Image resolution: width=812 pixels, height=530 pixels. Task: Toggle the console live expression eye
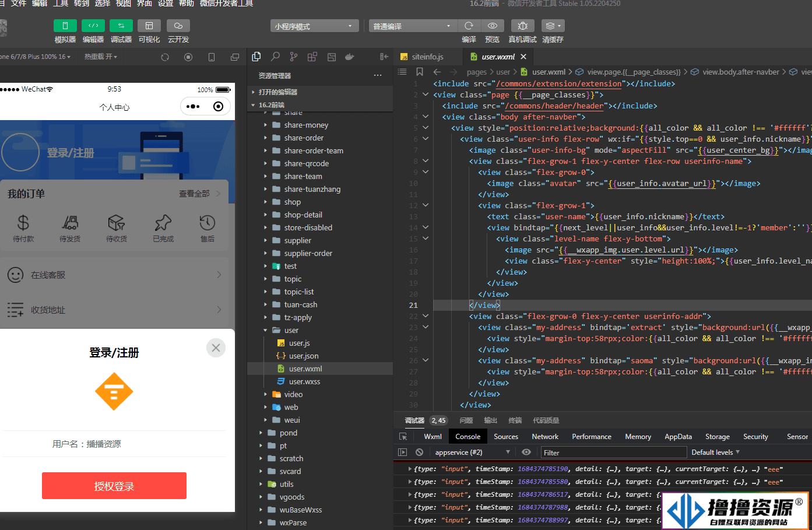click(x=526, y=452)
